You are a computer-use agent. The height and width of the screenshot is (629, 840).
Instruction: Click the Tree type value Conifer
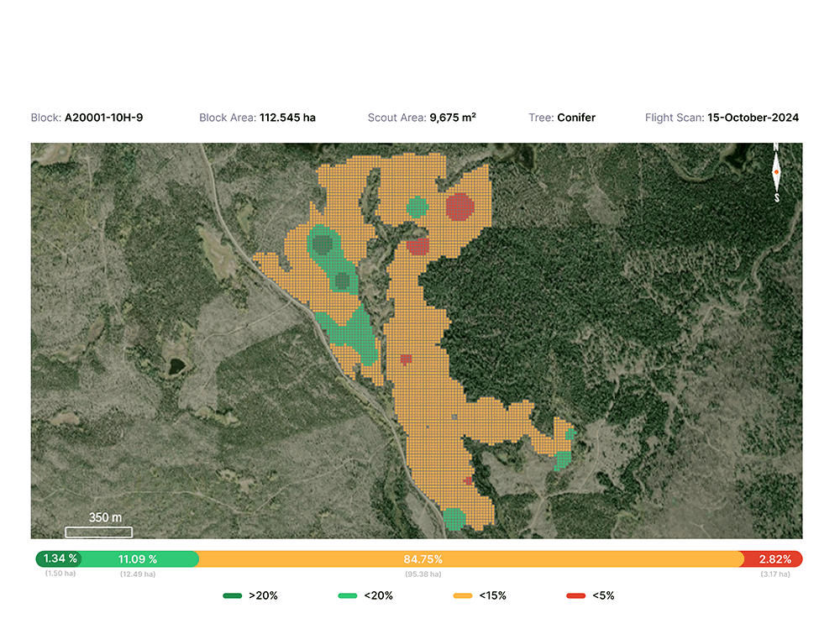pyautogui.click(x=576, y=118)
